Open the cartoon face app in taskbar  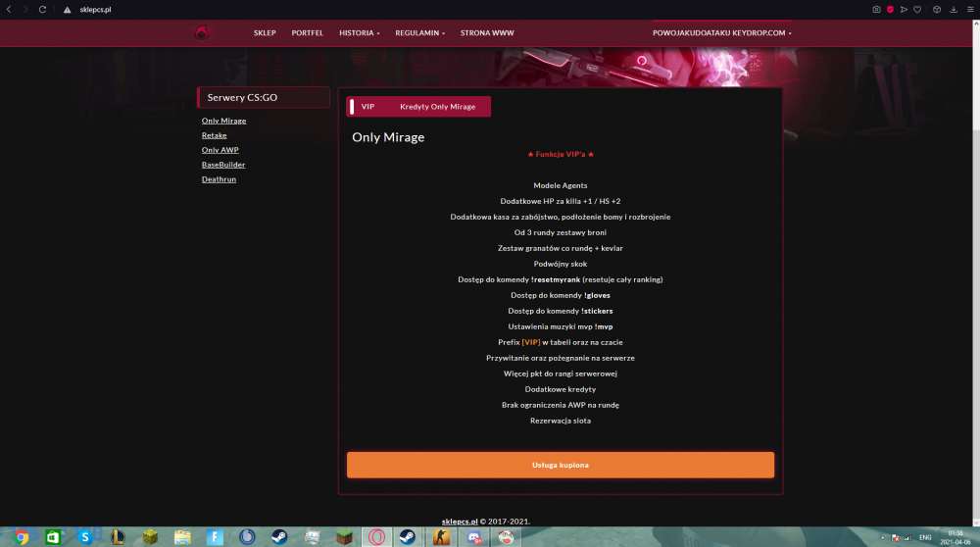507,537
